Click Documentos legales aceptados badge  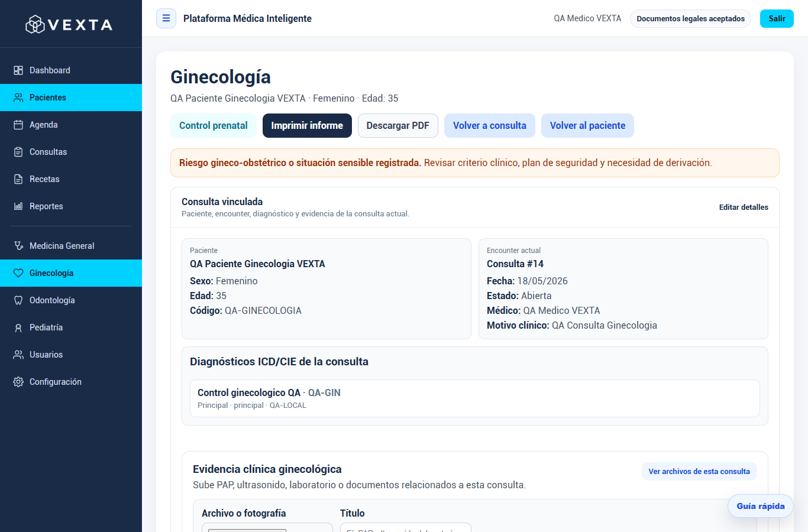click(690, 18)
